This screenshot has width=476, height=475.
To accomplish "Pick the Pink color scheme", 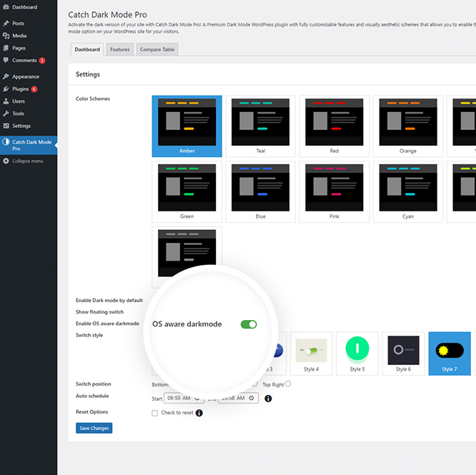I will [334, 191].
